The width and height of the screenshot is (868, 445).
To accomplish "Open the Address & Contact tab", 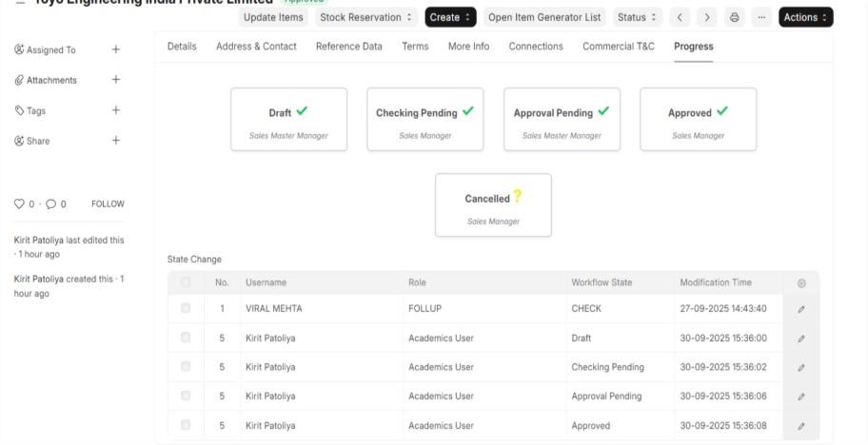I will (256, 47).
